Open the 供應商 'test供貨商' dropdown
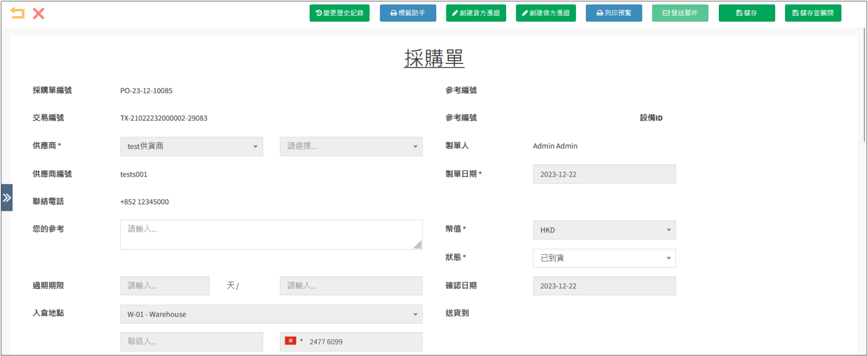Screen dimensions: 868x356 pos(192,146)
